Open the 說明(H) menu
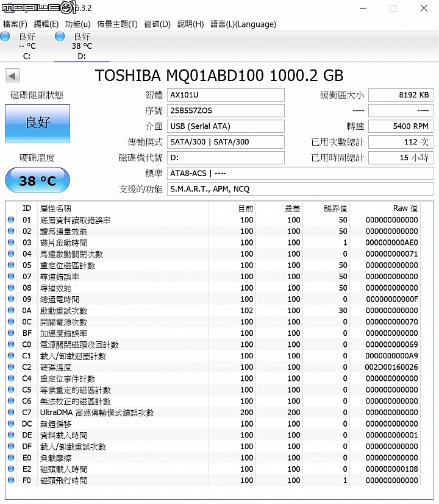 (190, 24)
